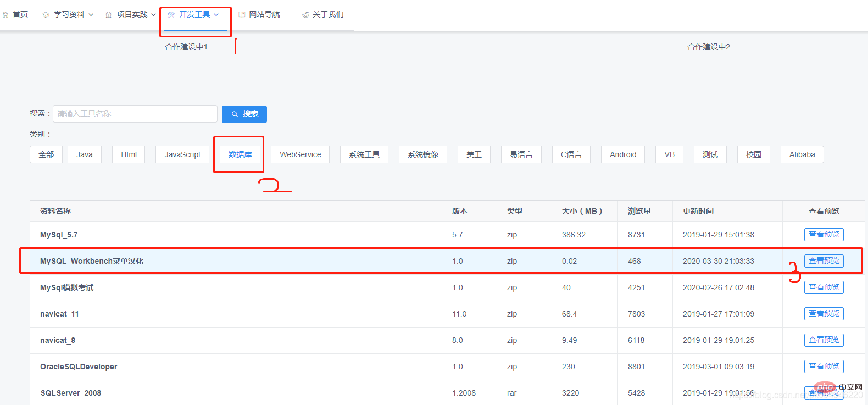Click the SQLServer_2008 name
This screenshot has height=405, width=868.
(x=71, y=393)
